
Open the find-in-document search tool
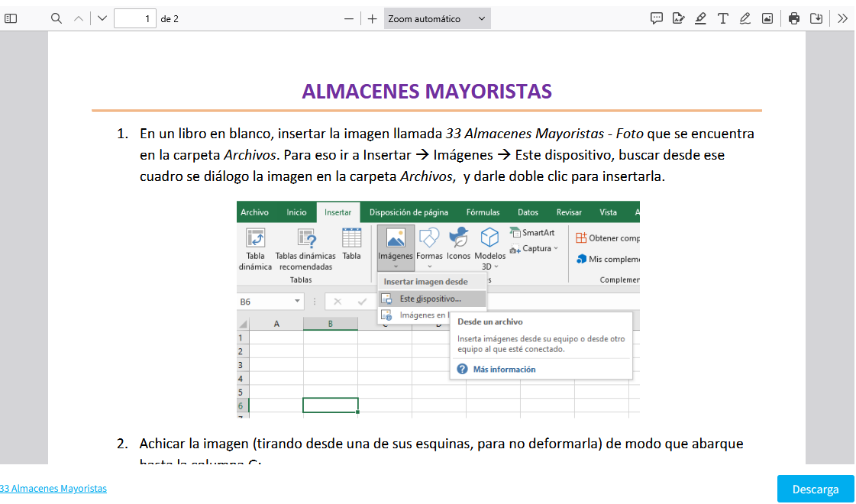tap(57, 18)
